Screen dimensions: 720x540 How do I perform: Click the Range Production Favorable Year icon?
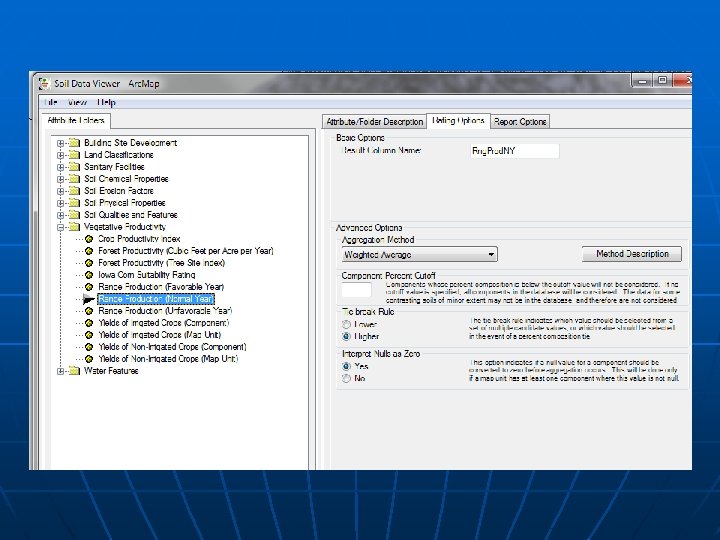click(89, 287)
